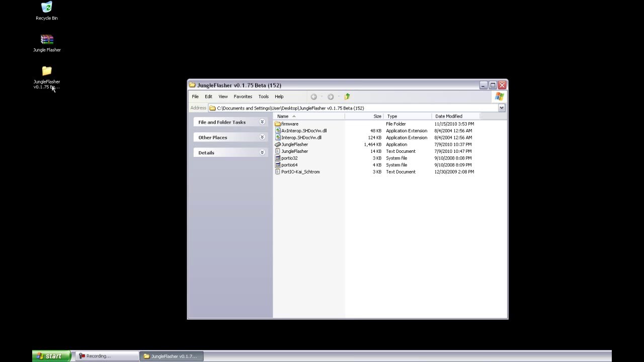Image resolution: width=644 pixels, height=362 pixels.
Task: Click the address bar path field
Action: tap(353, 108)
